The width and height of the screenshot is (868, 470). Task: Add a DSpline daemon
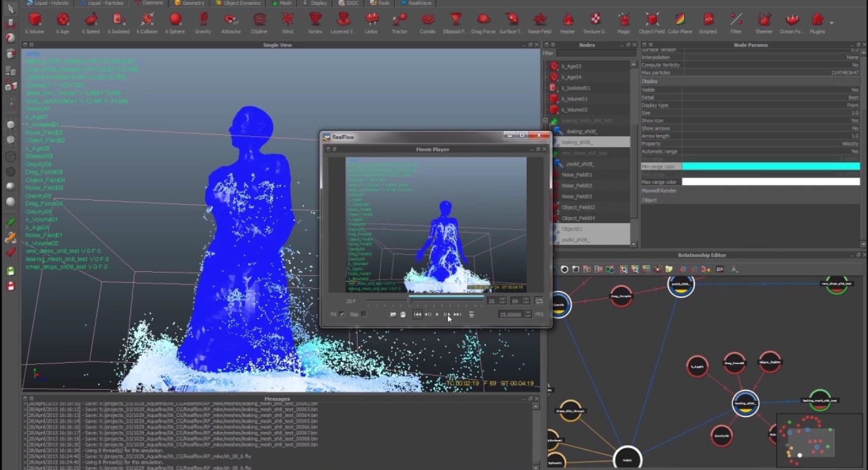point(259,23)
